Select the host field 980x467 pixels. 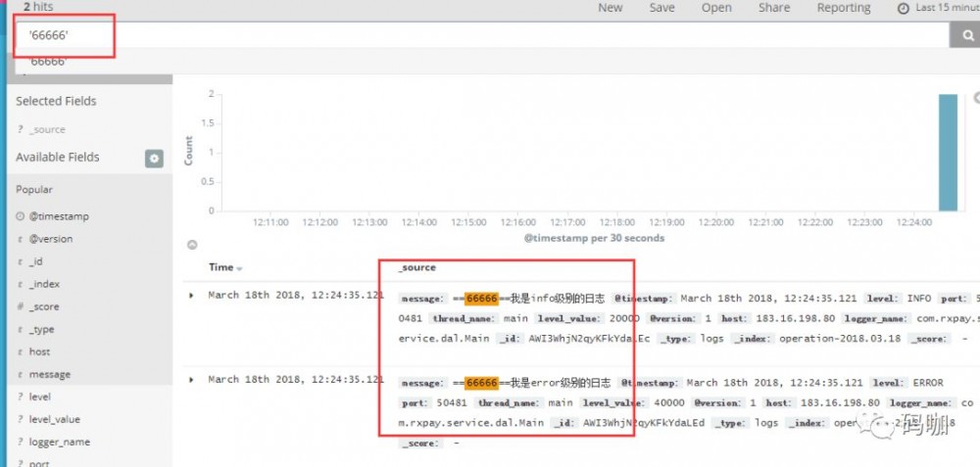coord(39,351)
